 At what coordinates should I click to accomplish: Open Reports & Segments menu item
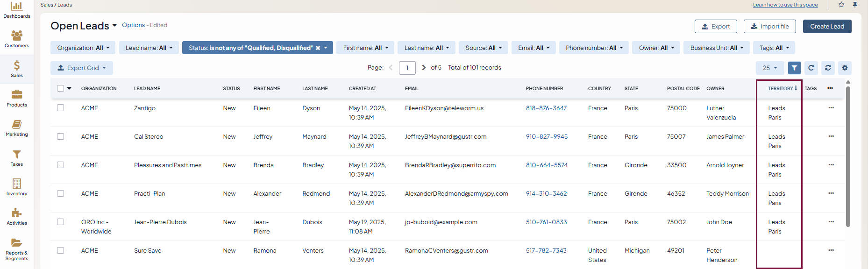pos(17,249)
